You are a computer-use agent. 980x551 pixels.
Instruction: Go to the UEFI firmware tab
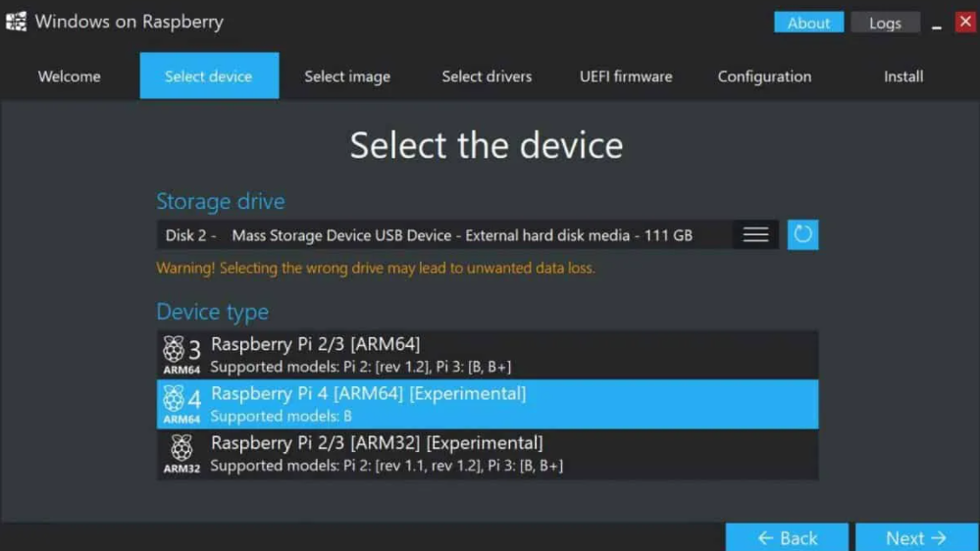[626, 76]
